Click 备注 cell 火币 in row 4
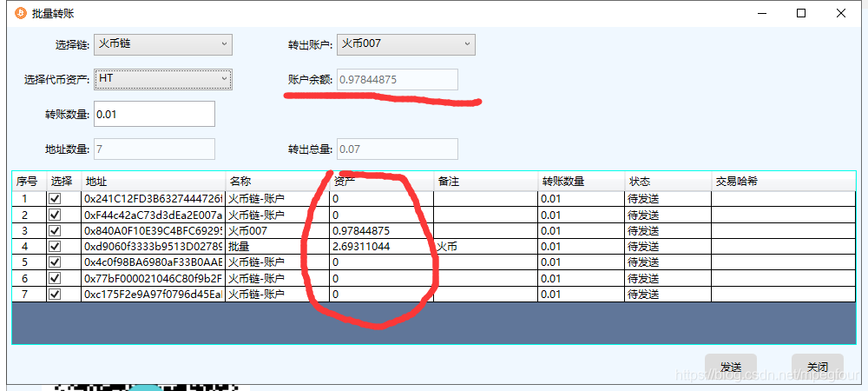Viewport: 868px width, 391px height. click(x=485, y=247)
